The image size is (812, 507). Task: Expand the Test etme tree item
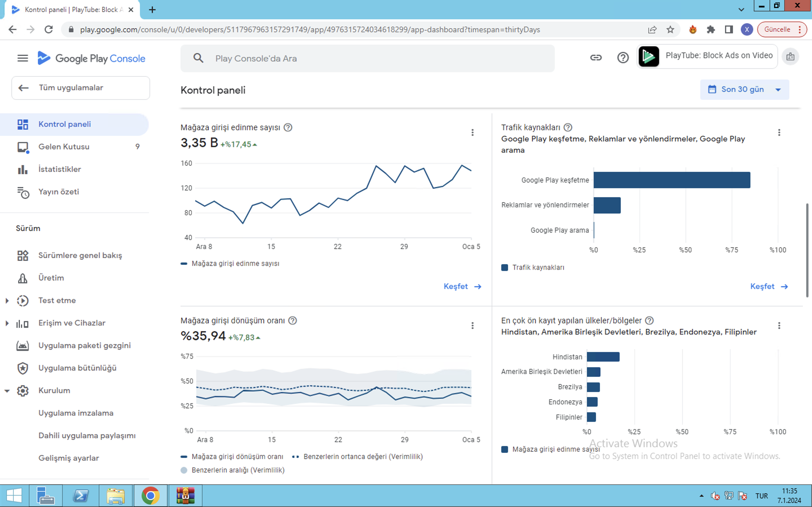click(x=7, y=301)
